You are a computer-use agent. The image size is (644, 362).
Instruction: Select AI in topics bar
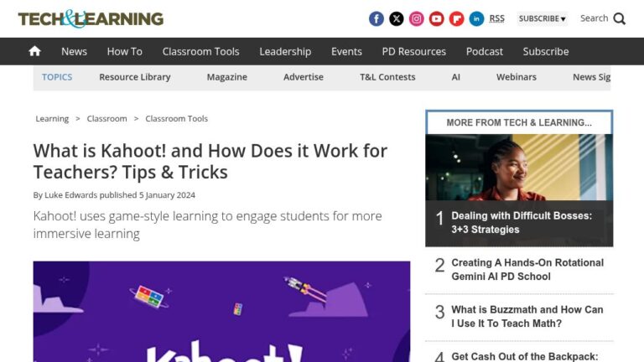455,77
